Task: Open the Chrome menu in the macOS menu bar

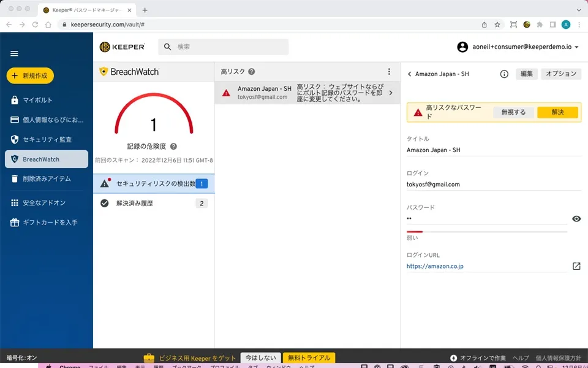Action: pos(70,366)
